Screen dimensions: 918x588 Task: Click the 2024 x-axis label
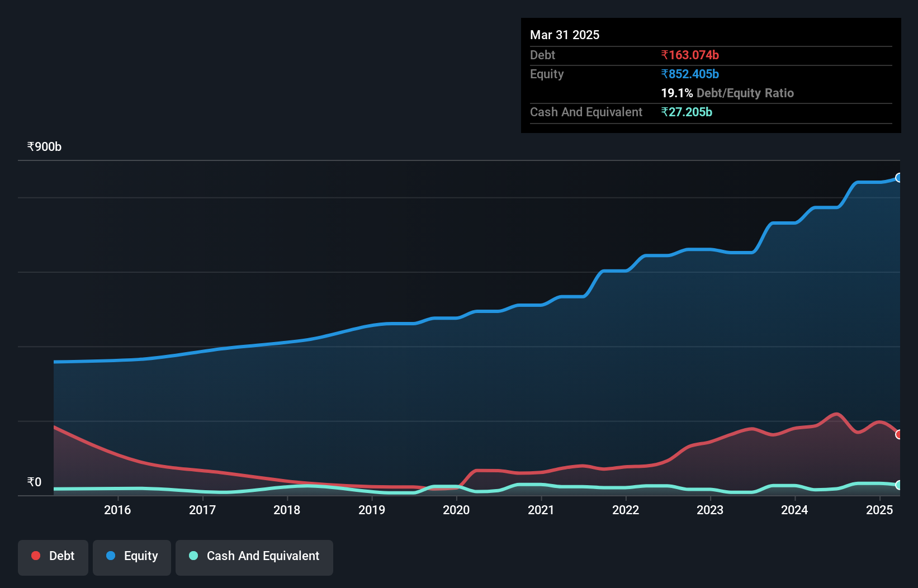point(794,510)
